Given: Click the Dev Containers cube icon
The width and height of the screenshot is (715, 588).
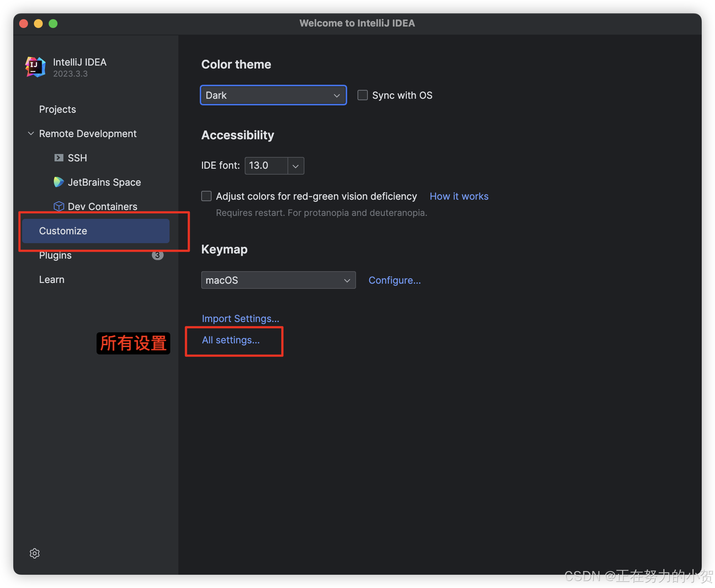Looking at the screenshot, I should click(59, 206).
